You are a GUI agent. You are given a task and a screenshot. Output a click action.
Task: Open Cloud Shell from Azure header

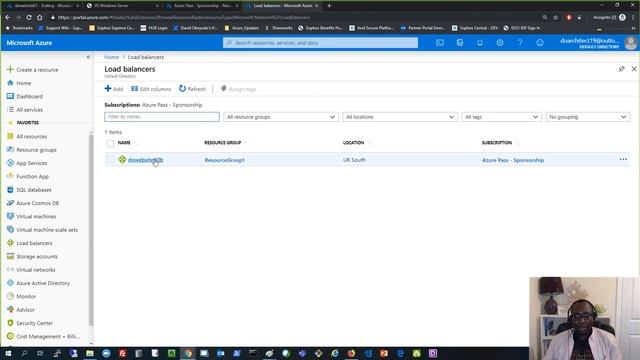[x=440, y=42]
